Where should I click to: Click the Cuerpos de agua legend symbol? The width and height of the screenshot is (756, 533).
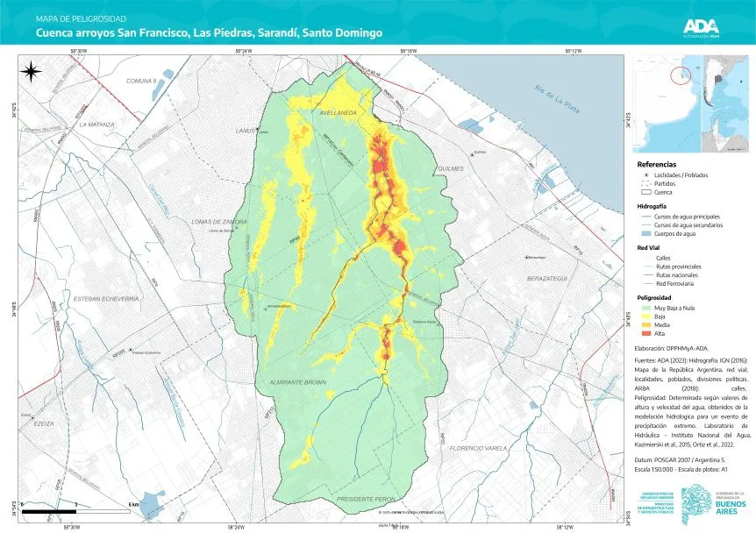point(646,234)
